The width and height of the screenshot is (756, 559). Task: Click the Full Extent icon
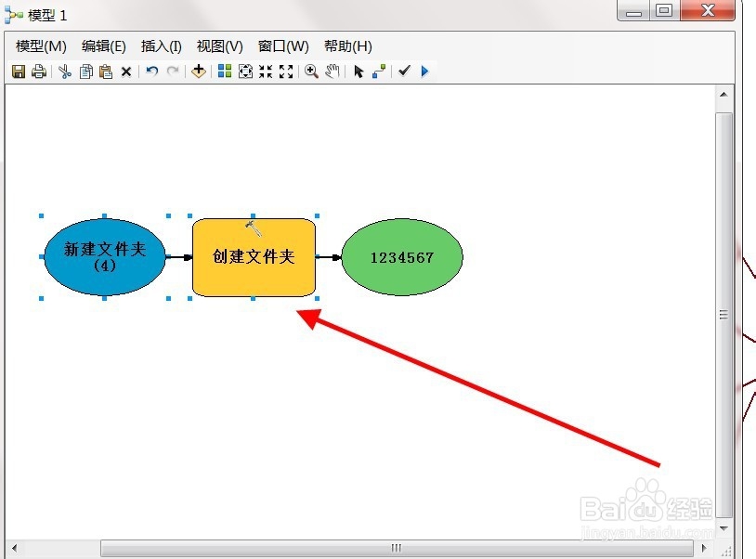click(245, 71)
